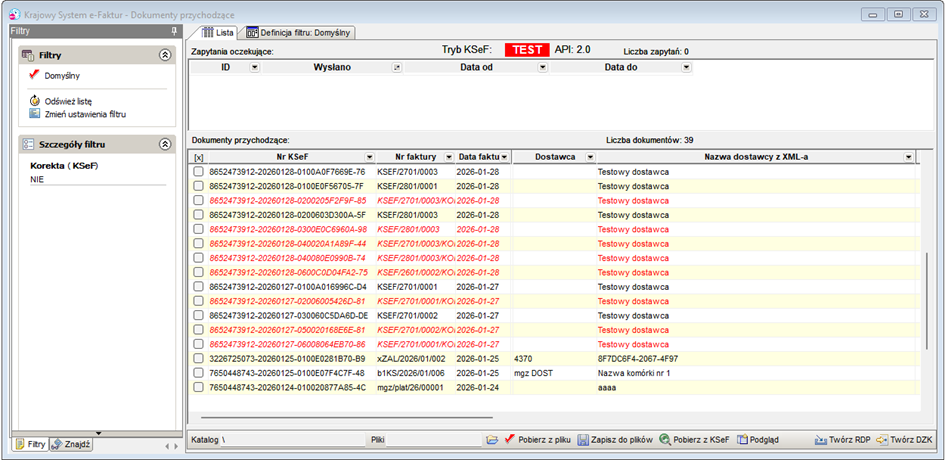Image resolution: width=945 pixels, height=460 pixels.
Task: Click the Twórz RDP icon
Action: [x=820, y=440]
